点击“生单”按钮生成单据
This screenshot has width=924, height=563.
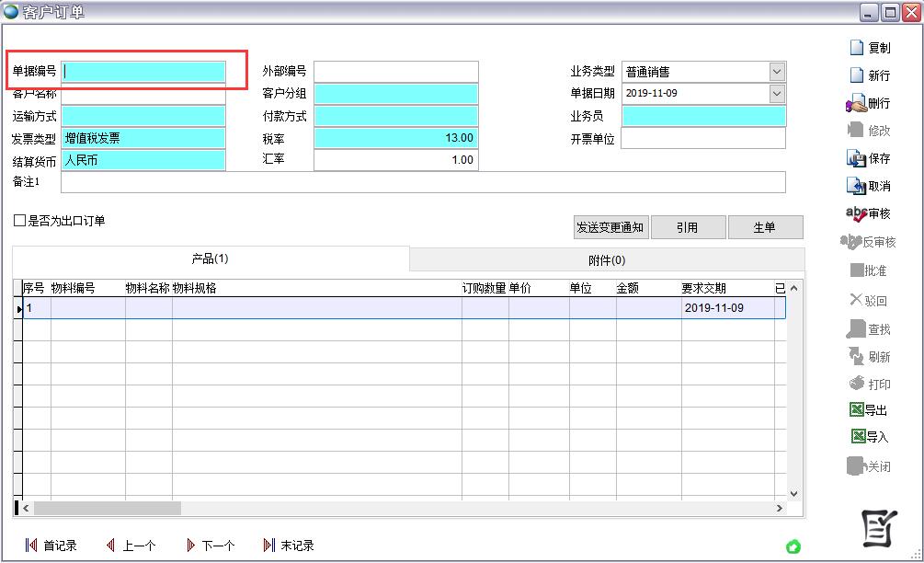pyautogui.click(x=766, y=226)
